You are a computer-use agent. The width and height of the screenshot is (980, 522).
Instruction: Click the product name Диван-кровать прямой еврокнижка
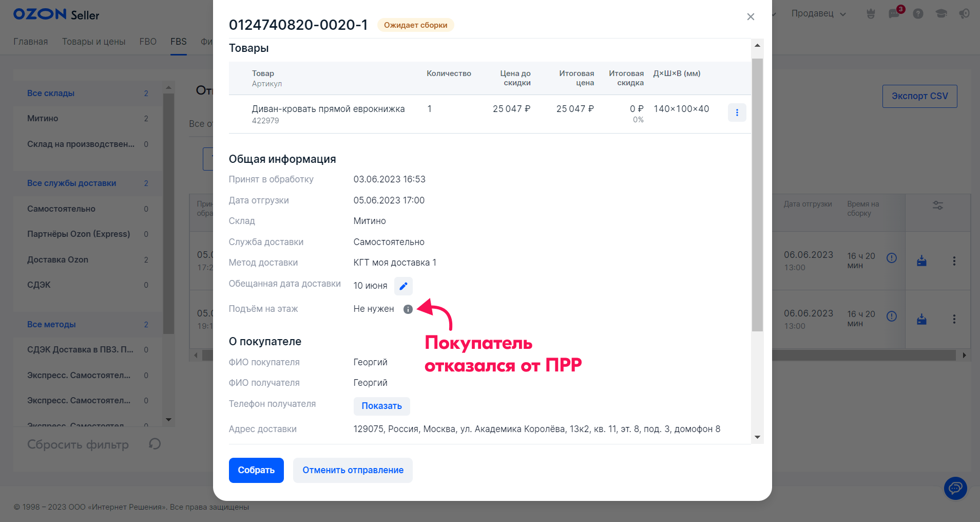pos(328,109)
